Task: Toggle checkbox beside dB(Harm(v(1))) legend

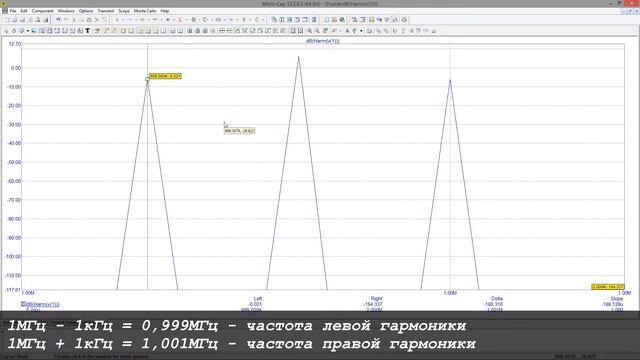Action: coord(23,304)
